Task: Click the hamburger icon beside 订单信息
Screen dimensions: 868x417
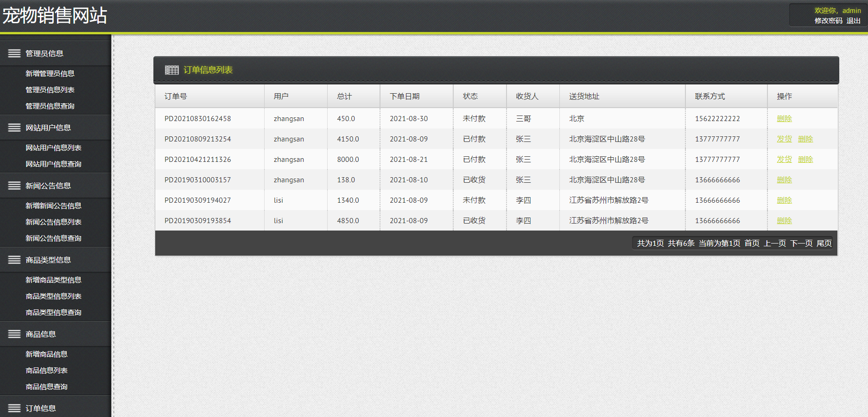Action: coord(14,408)
